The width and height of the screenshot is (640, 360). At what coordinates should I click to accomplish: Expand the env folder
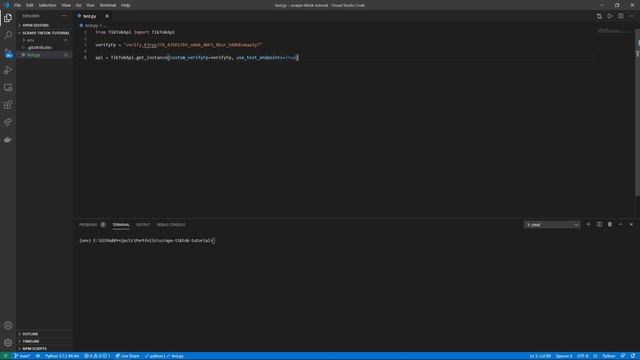tap(44, 40)
